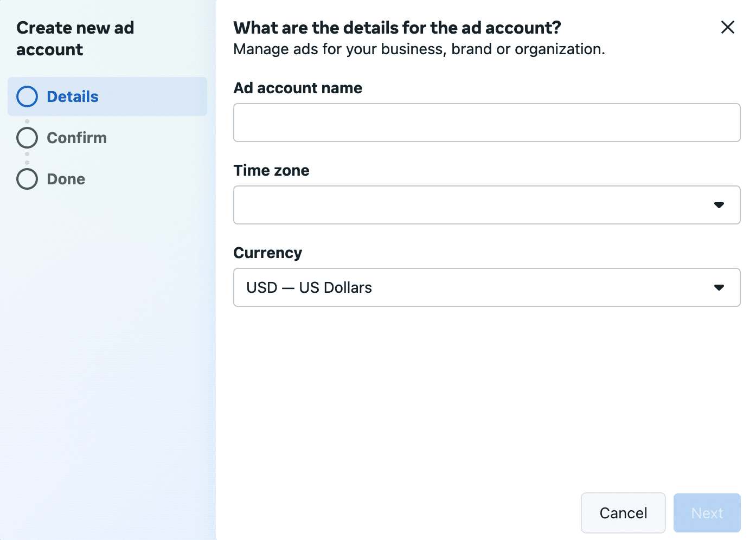Viewport: 756px width, 540px height.
Task: Select the Done step in the sidebar
Action: click(x=65, y=178)
